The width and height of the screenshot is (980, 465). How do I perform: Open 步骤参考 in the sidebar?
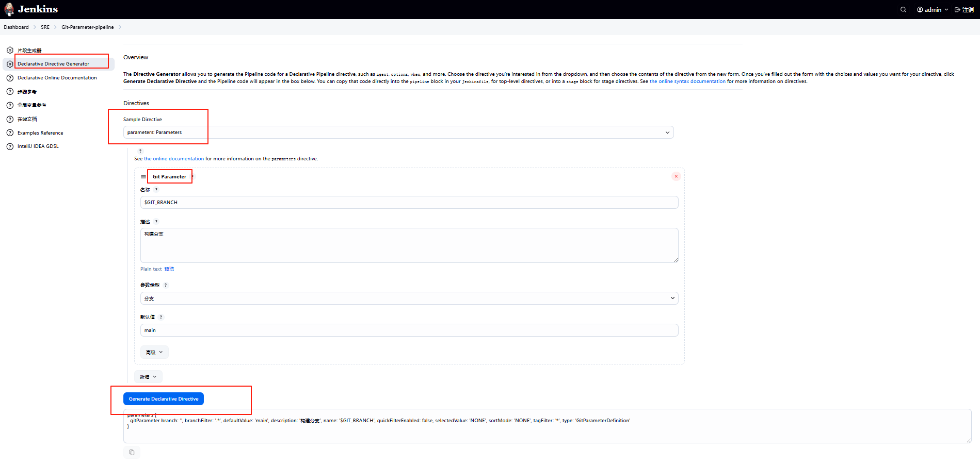(x=27, y=92)
